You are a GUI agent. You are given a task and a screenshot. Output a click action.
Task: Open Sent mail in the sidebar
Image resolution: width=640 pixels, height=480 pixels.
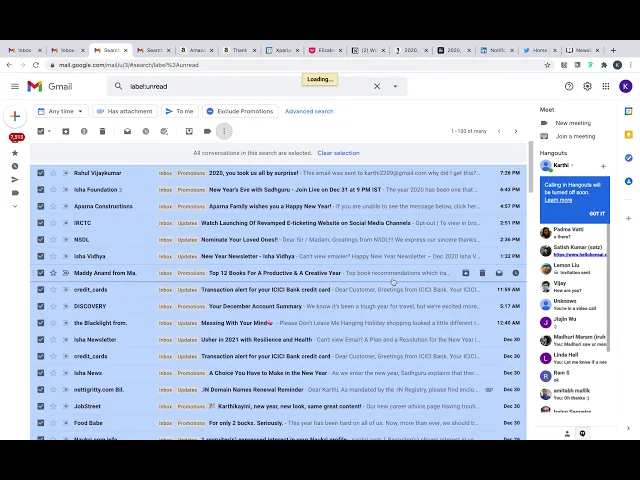point(15,180)
